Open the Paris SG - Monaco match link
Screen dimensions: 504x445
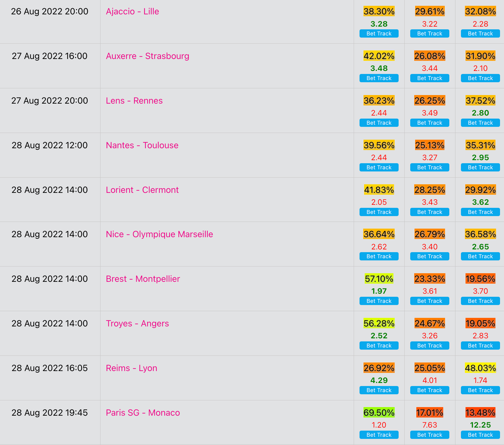[143, 413]
